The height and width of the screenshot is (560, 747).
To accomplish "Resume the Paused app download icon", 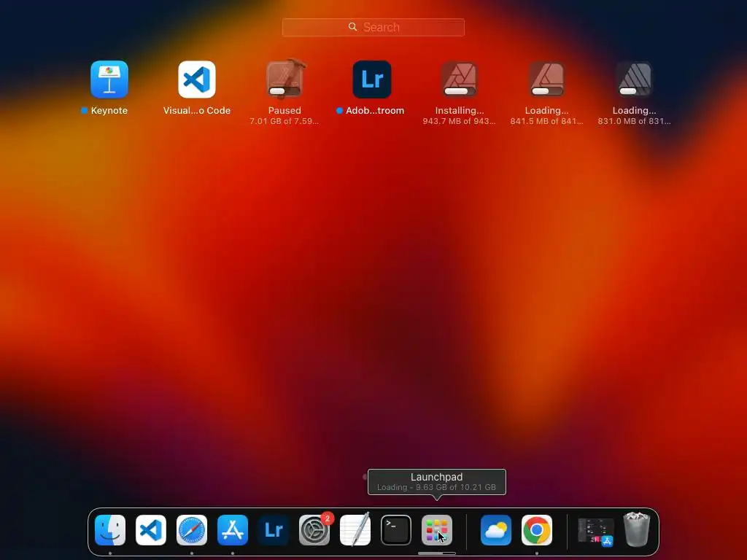I will 285,79.
